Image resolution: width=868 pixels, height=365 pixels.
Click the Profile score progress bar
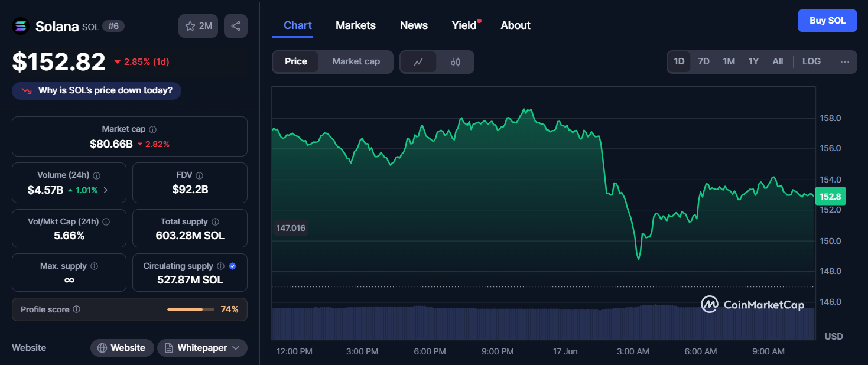[191, 309]
